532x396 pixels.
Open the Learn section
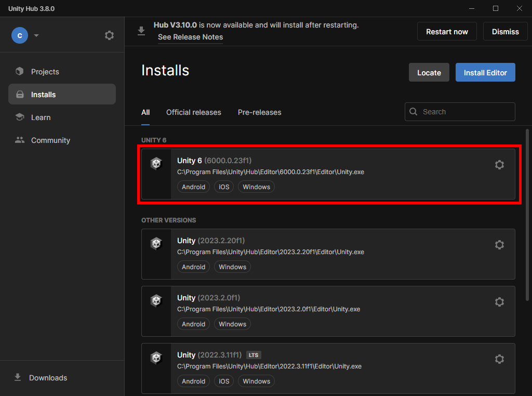pyautogui.click(x=62, y=117)
